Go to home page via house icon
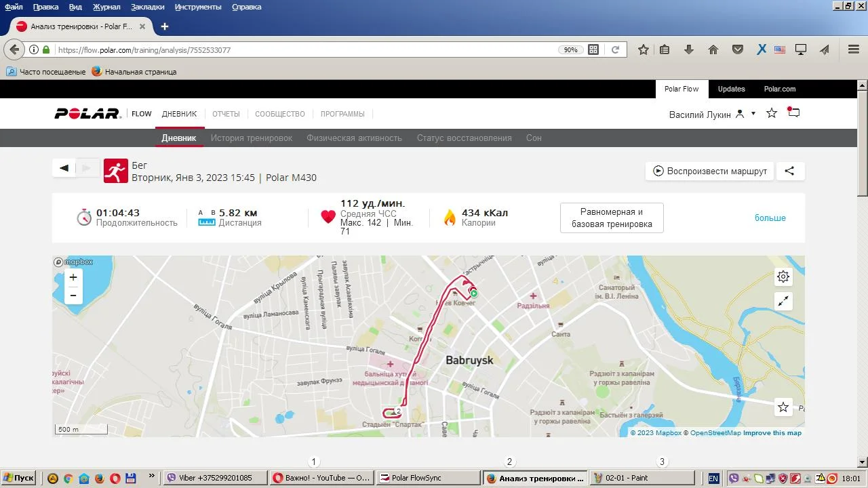This screenshot has height=488, width=868. coord(713,49)
